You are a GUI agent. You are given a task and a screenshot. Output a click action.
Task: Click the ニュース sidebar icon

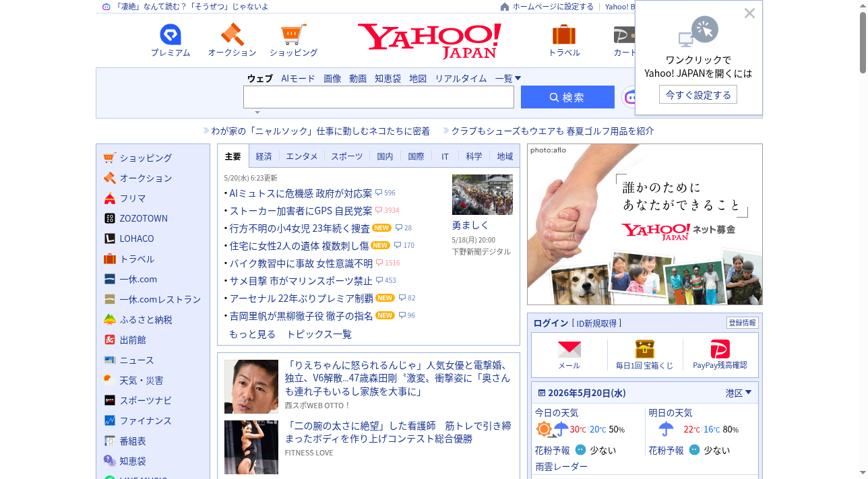click(x=110, y=360)
